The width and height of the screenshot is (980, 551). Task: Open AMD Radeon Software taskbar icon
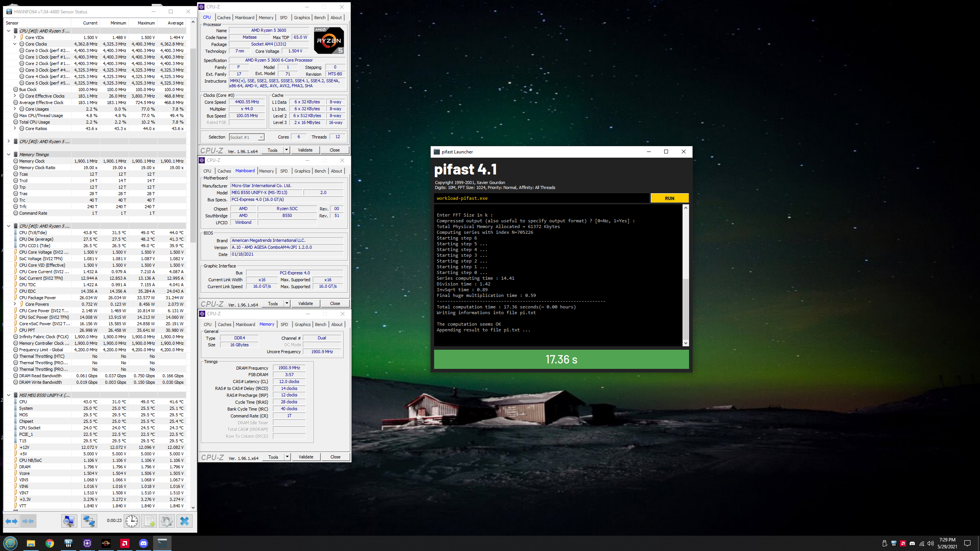[x=125, y=543]
